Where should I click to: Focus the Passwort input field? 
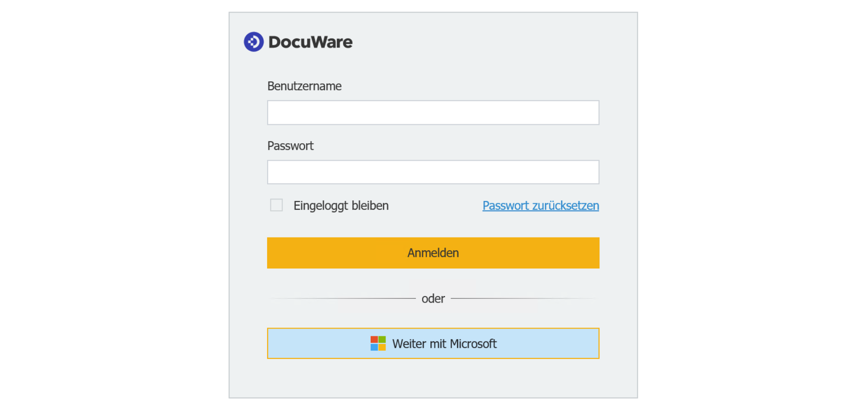click(x=433, y=172)
